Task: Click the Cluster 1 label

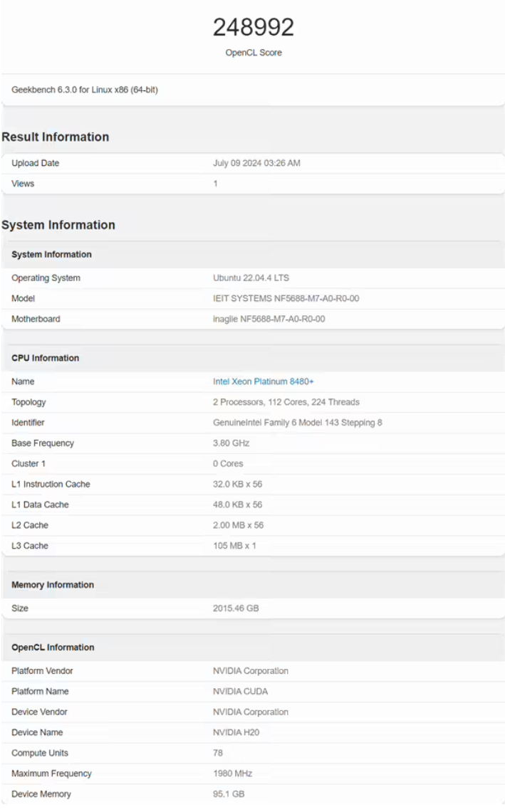Action: pos(28,463)
